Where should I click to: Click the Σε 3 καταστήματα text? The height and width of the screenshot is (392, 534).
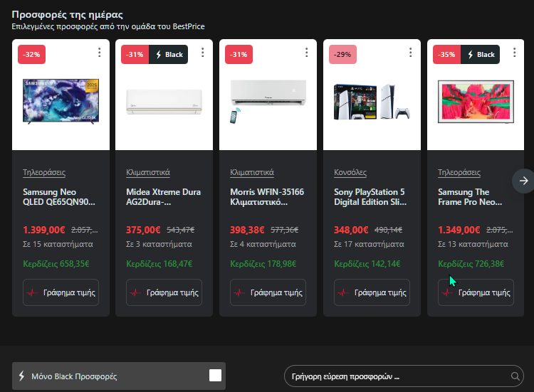159,244
